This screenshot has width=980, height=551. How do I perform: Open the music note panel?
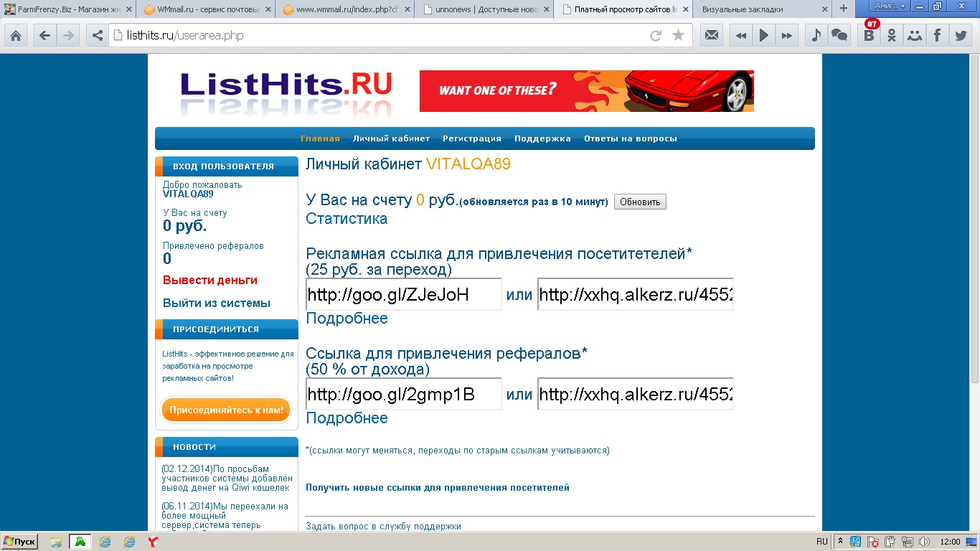(x=816, y=35)
